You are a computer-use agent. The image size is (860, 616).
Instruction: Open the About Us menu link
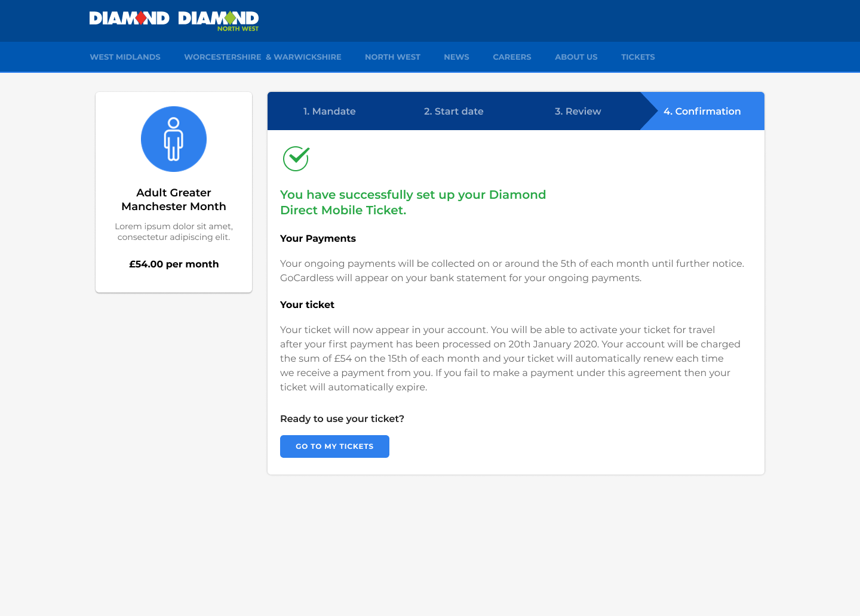[576, 57]
